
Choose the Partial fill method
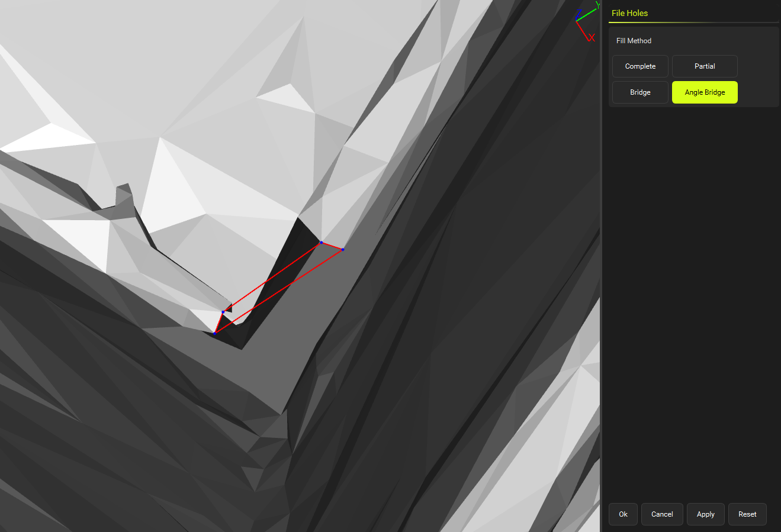705,66
